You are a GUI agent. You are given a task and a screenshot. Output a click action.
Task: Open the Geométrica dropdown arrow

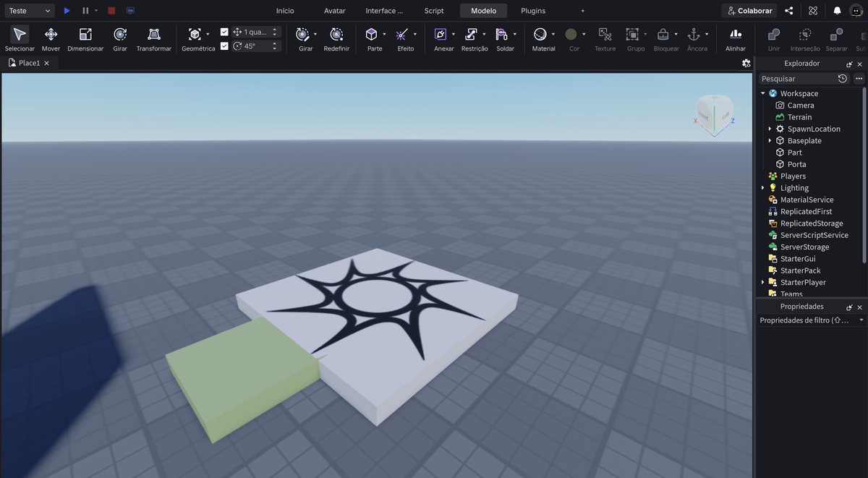coord(208,34)
